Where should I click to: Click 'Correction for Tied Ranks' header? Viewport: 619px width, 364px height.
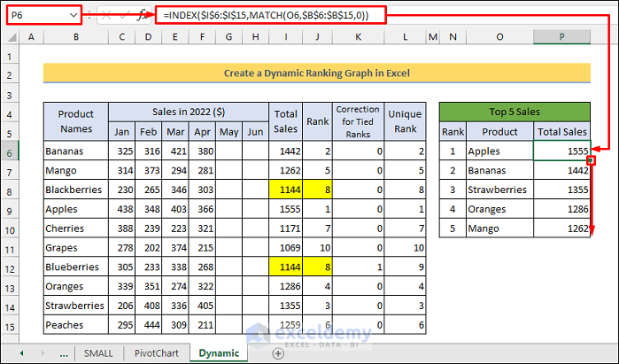coord(358,121)
